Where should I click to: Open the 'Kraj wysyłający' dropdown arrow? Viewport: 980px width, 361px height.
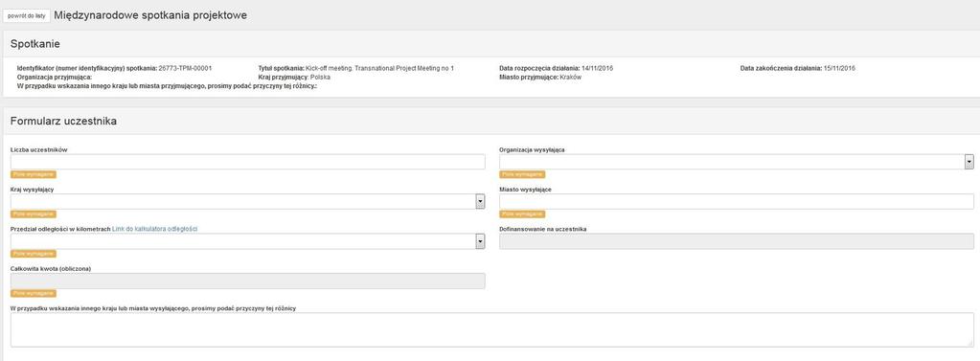pyautogui.click(x=481, y=202)
